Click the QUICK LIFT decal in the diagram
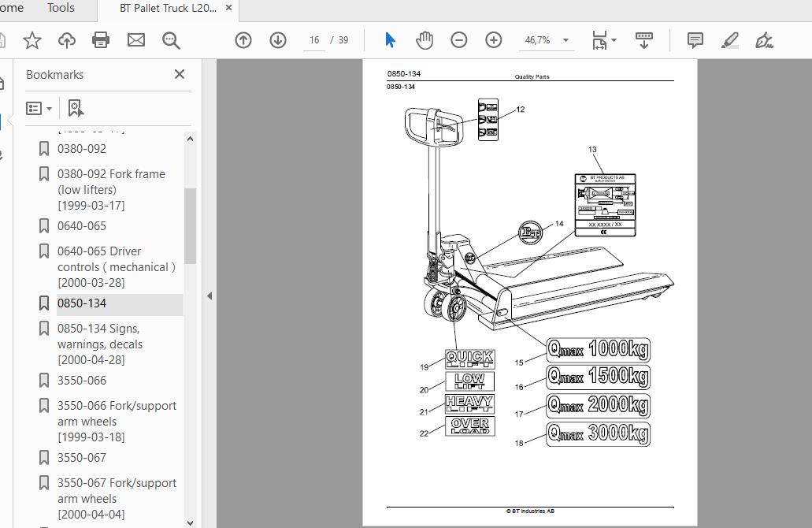The image size is (812, 528). click(x=469, y=359)
